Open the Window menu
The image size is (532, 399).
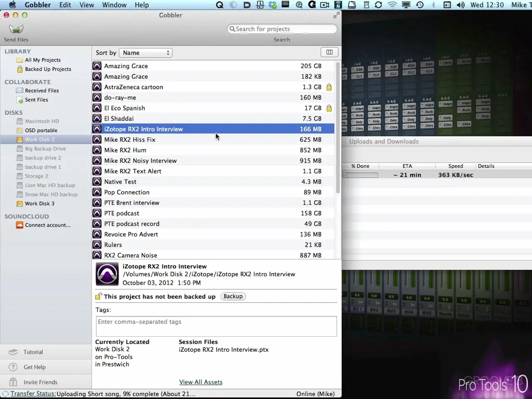coord(114,5)
